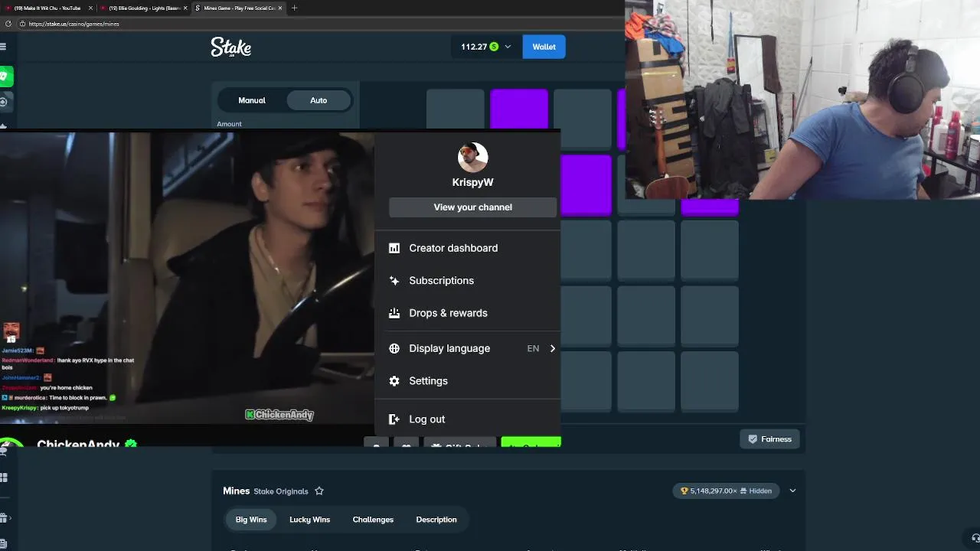
Task: Click View your channel button
Action: pos(472,207)
